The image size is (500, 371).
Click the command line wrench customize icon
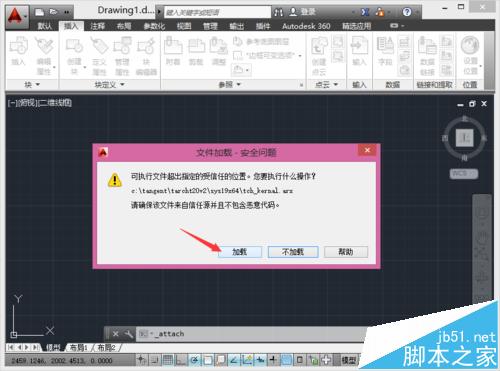click(x=128, y=334)
